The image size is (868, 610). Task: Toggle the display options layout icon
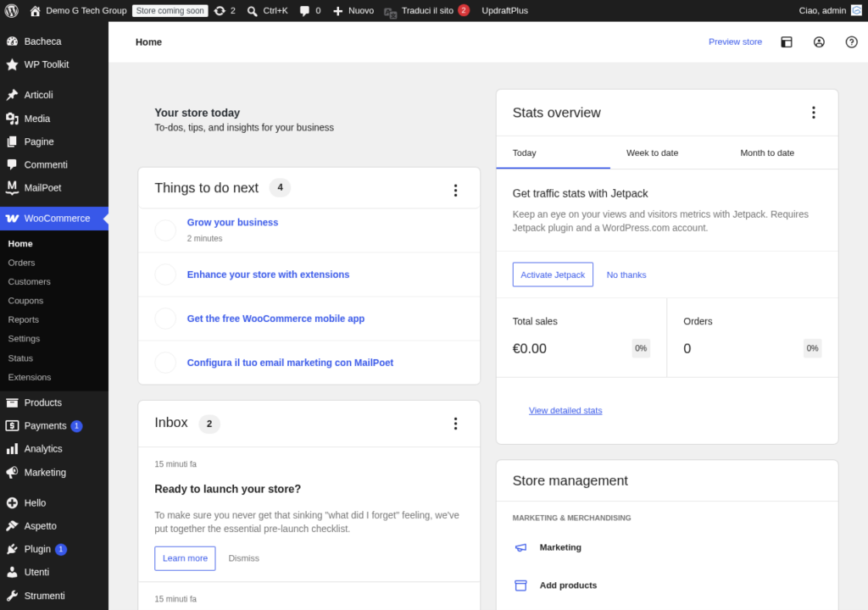786,42
